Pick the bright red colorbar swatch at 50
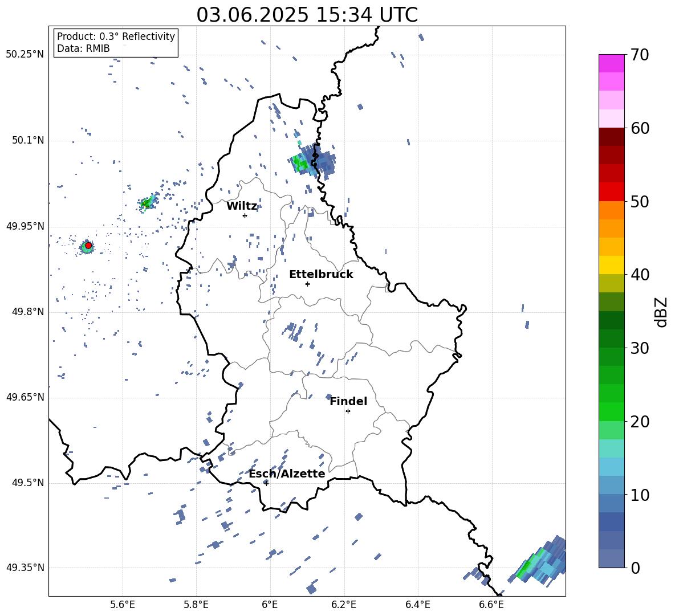This screenshot has height=616, width=675. 611,192
